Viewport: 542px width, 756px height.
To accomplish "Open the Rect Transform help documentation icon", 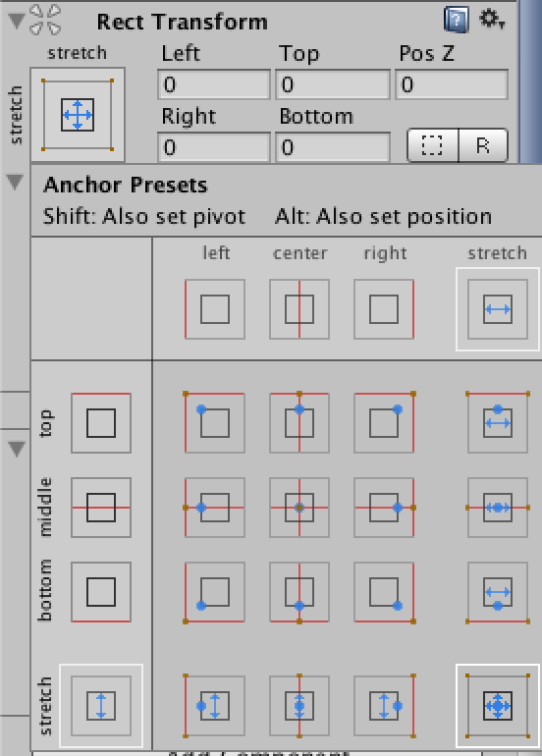I will pos(457,20).
